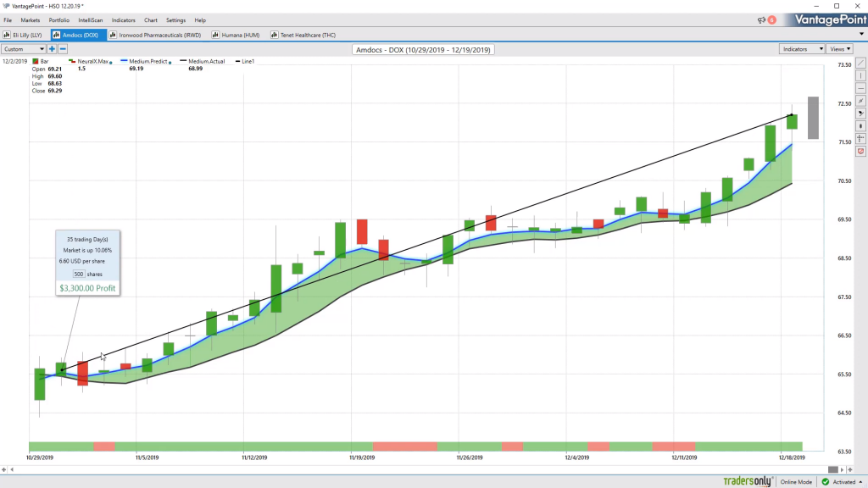Switch to the Eli Lilly (LLY) tab
The image size is (868, 488).
point(23,35)
